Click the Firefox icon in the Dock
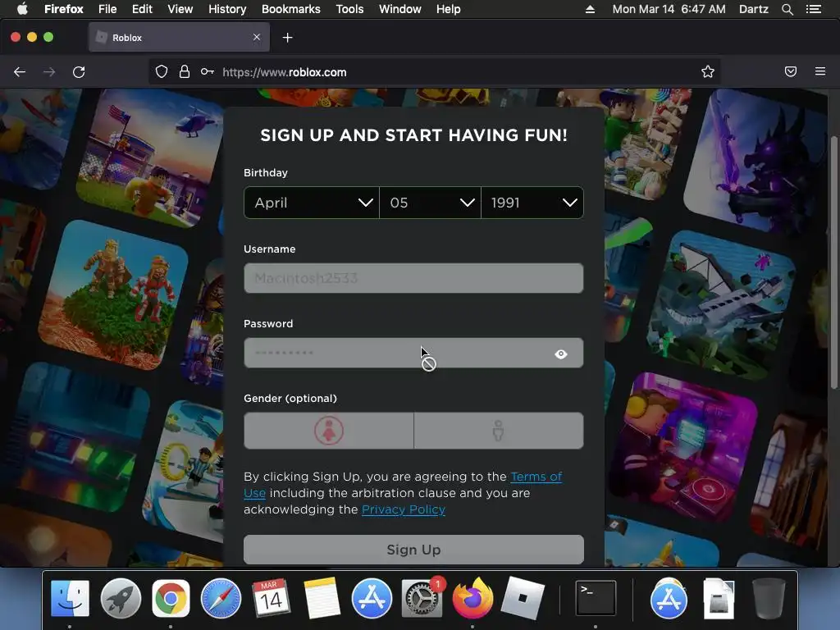The width and height of the screenshot is (840, 630). point(472,598)
